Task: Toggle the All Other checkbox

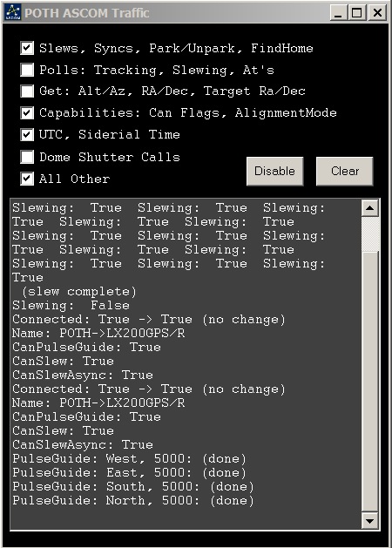Action: (x=27, y=179)
